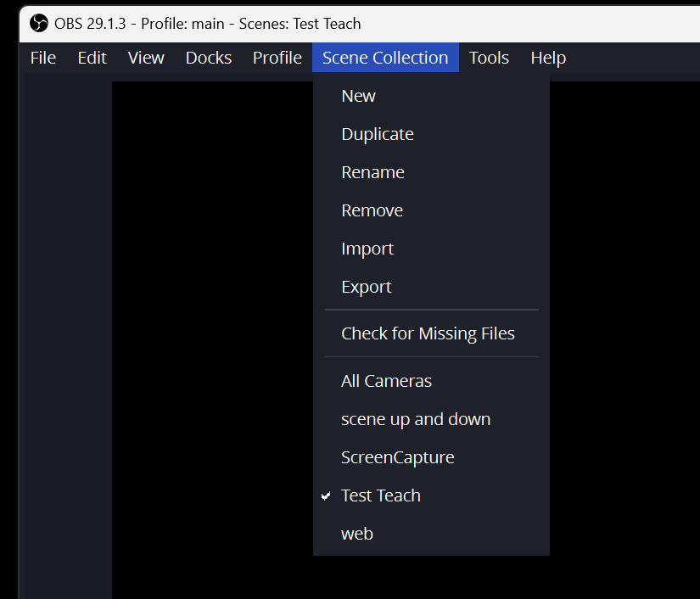Choose Export in the Scene Collection menu

click(x=431, y=287)
